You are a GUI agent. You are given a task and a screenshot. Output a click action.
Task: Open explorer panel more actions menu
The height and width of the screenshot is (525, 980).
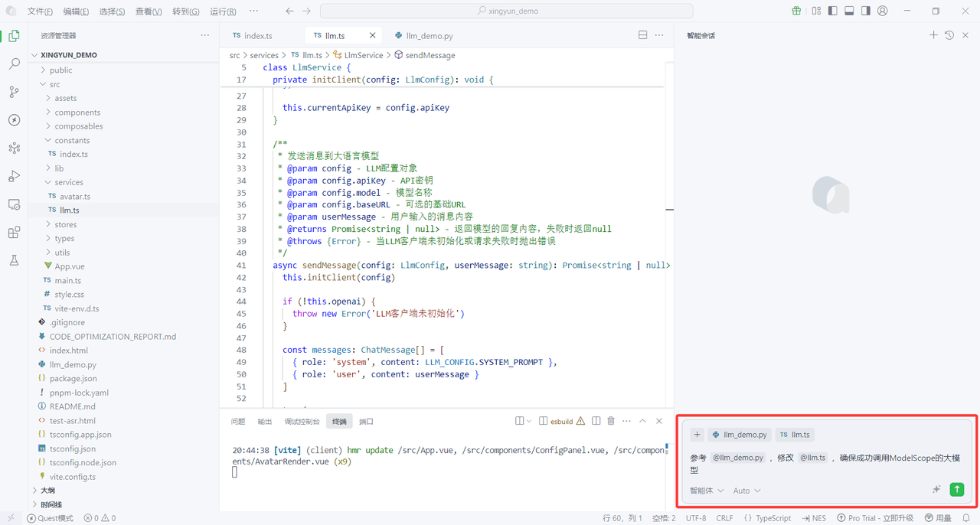tap(204, 35)
